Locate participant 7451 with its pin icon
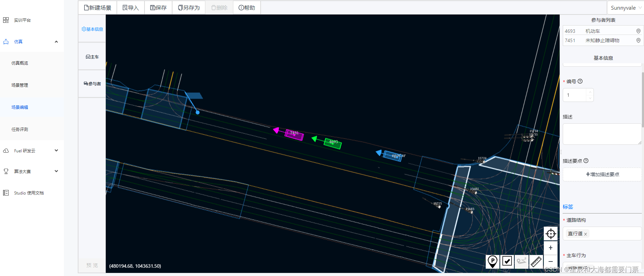Viewport: 644px width, 276px height. tap(638, 40)
